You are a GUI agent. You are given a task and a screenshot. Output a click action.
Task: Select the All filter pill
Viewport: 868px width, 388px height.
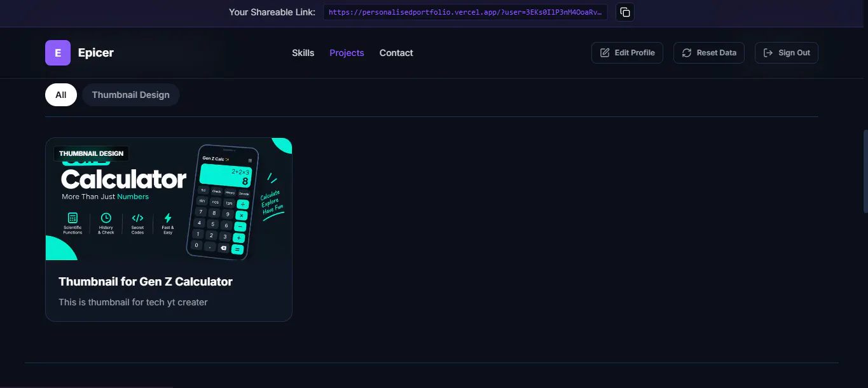[61, 95]
